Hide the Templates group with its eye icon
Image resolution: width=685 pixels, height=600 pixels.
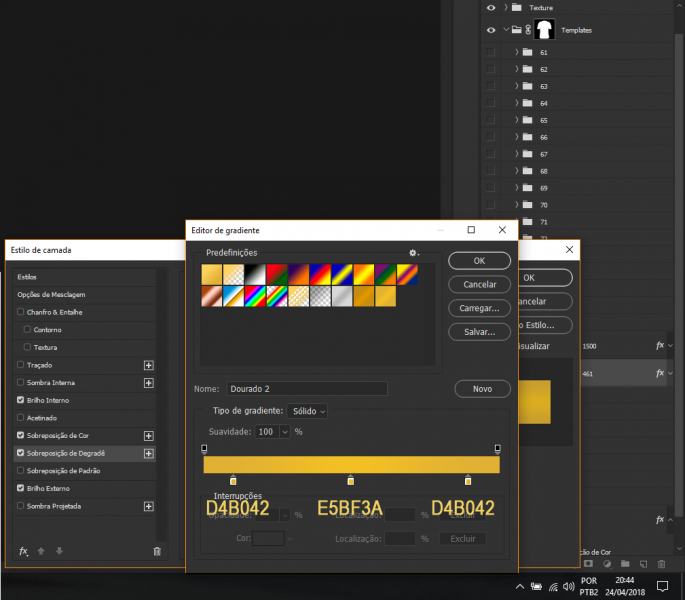(x=490, y=30)
